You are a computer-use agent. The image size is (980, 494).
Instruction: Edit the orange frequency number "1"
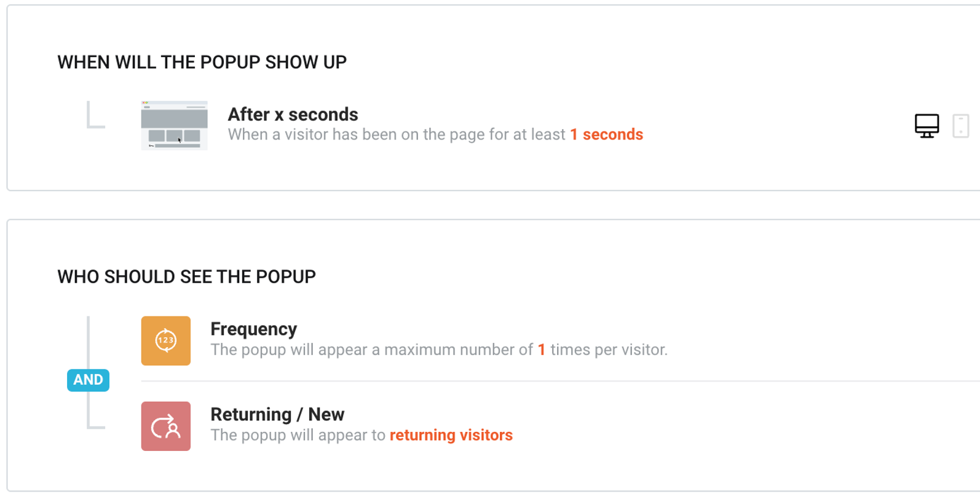pos(542,350)
